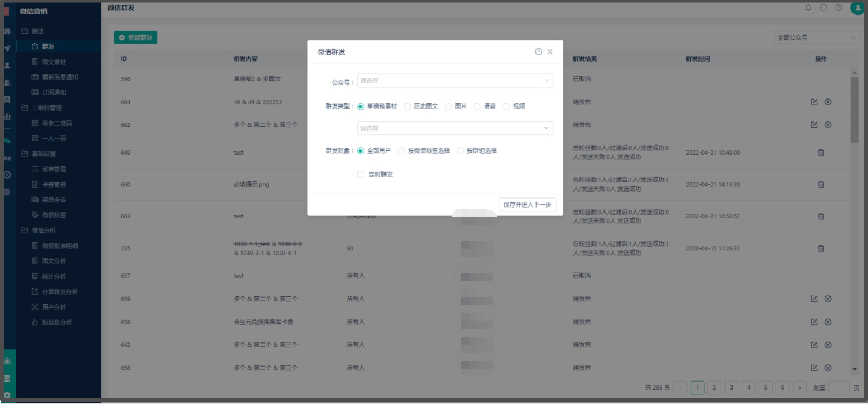Click the Ad icon in the left rail
Screen dimensions: 868x404
coord(7,158)
